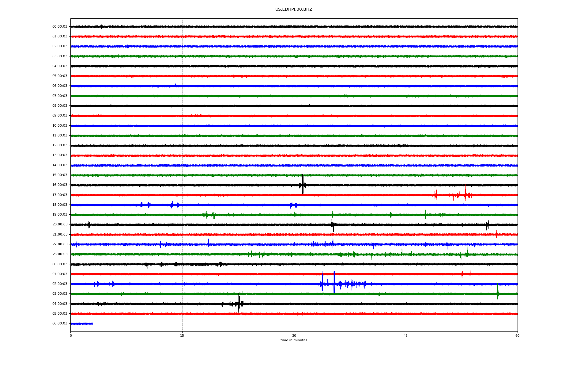The image size is (588, 368).
Task: Click the large black spike on the 16:00:03 trace
Action: (x=303, y=184)
